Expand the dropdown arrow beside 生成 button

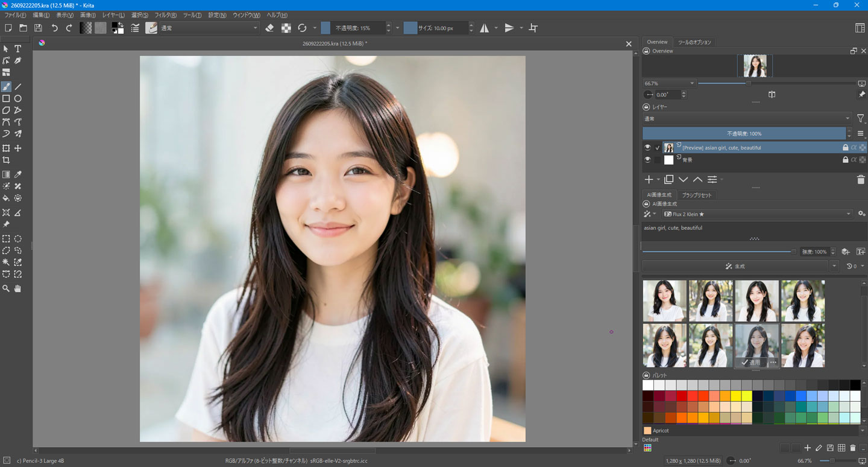[x=834, y=266]
